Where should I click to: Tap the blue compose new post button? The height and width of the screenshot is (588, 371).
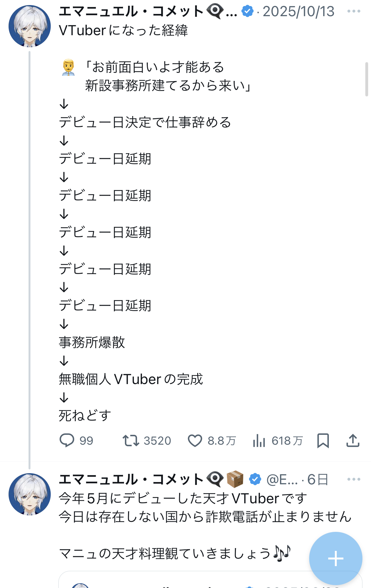point(335,558)
